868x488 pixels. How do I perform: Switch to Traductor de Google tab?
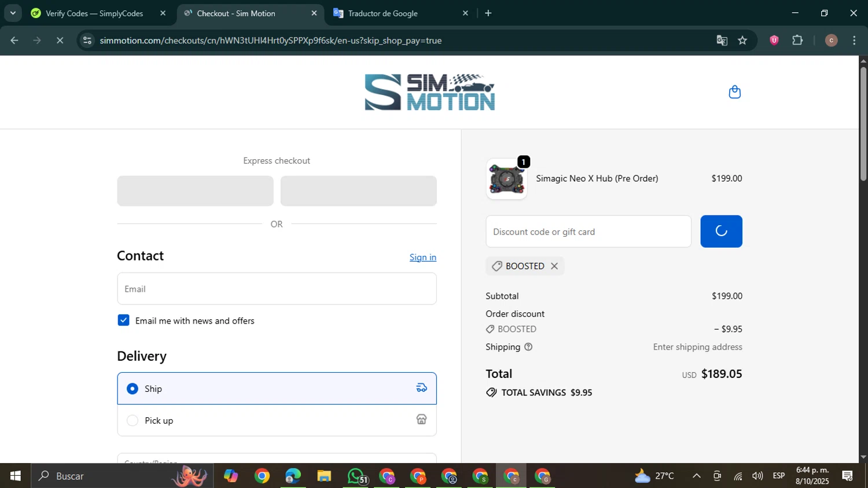[382, 13]
